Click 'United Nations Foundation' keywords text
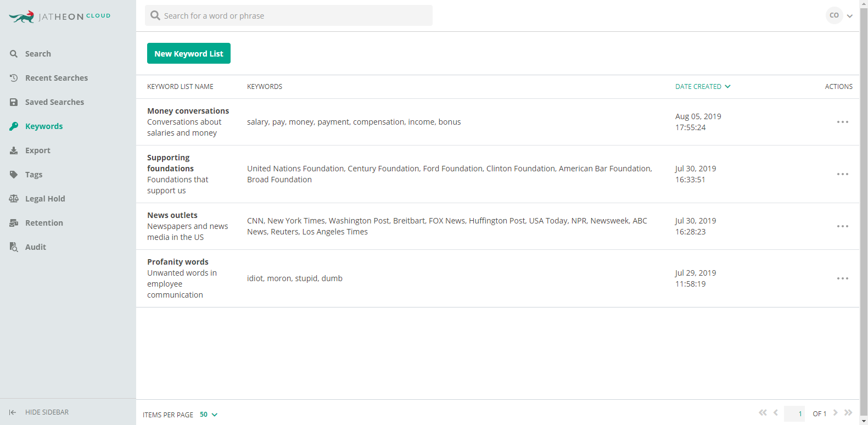Screen dimensions: 868x425 tap(450, 174)
